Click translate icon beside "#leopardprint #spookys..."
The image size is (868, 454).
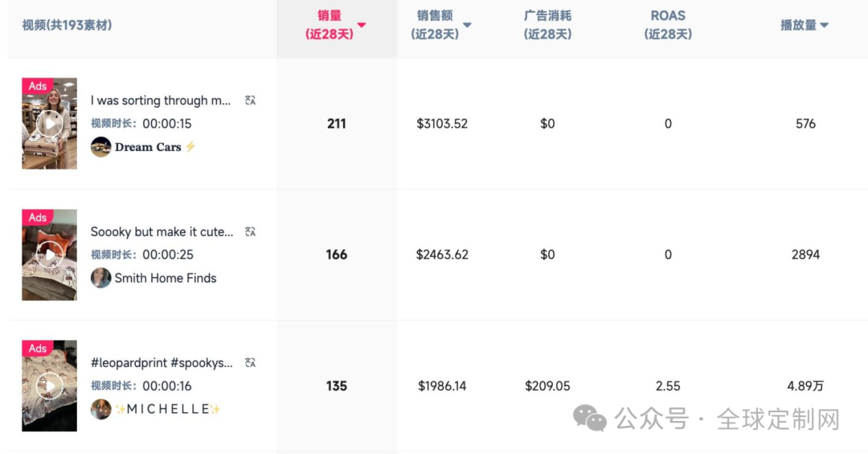[x=250, y=362]
